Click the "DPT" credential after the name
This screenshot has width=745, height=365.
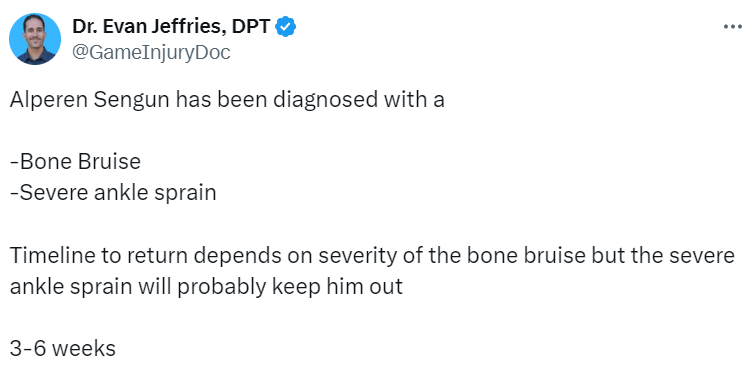252,27
